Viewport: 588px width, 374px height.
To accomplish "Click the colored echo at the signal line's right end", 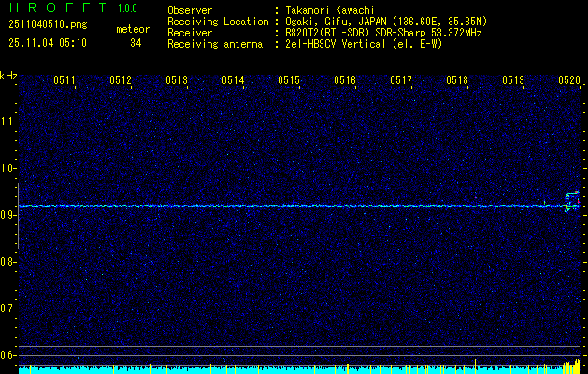I will coord(571,202).
